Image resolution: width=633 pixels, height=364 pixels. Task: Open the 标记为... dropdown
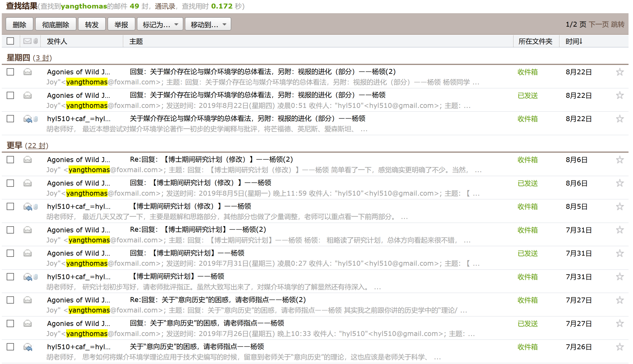pos(160,24)
